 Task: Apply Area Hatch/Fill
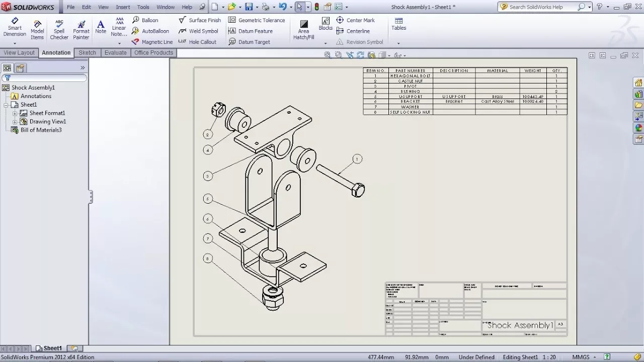(x=303, y=30)
